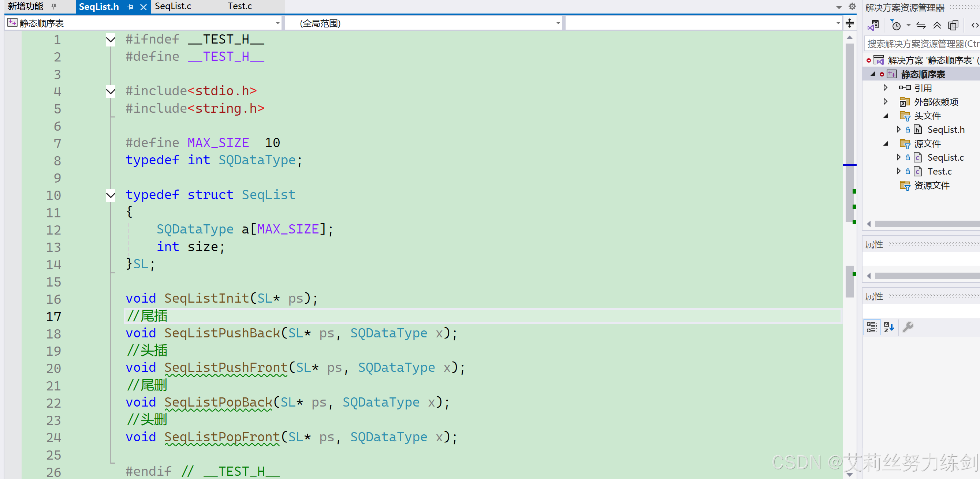The image size is (980, 479).
Task: Toggle pin on the SeqList.h tab
Action: pos(130,7)
